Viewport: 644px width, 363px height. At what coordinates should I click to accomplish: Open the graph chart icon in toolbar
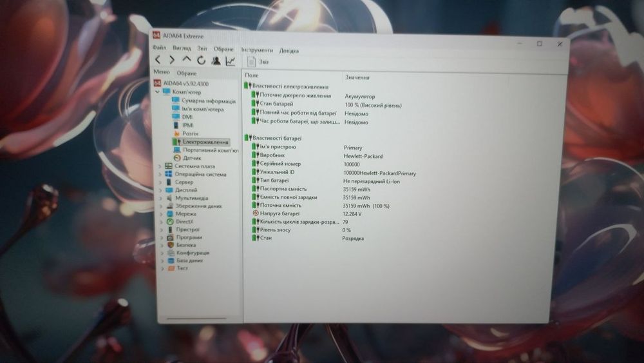tap(231, 61)
